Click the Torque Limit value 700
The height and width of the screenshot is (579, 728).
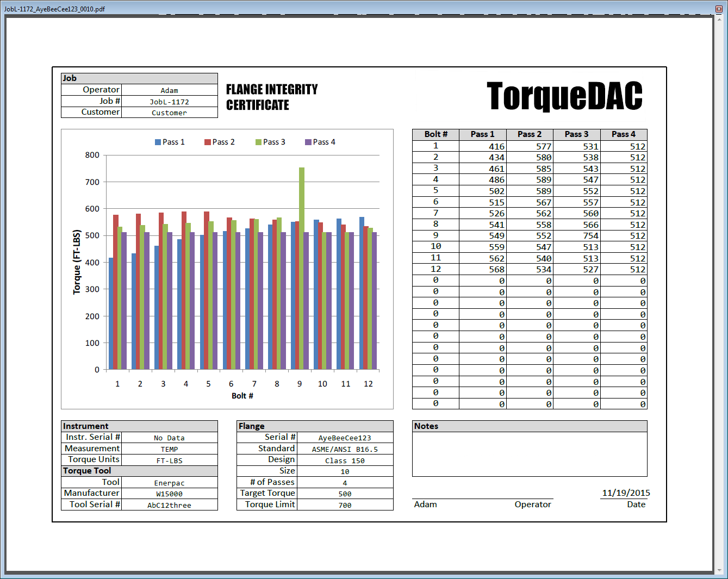pos(345,505)
